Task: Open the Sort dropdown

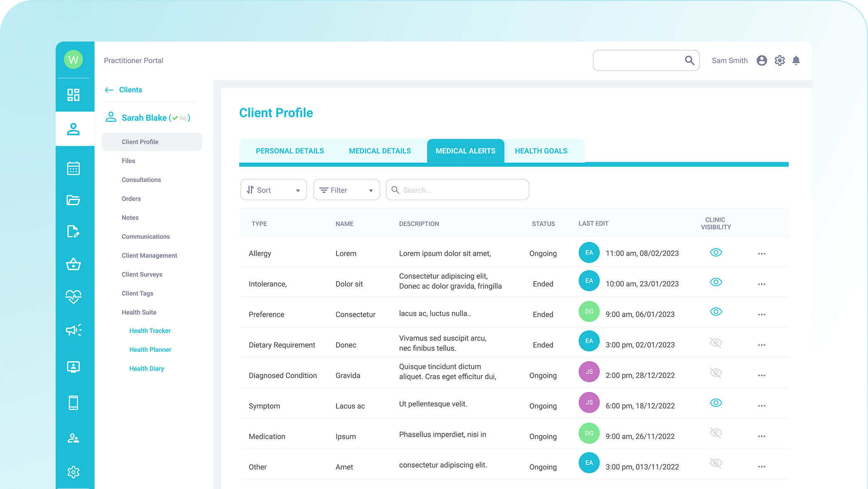Action: pos(273,190)
